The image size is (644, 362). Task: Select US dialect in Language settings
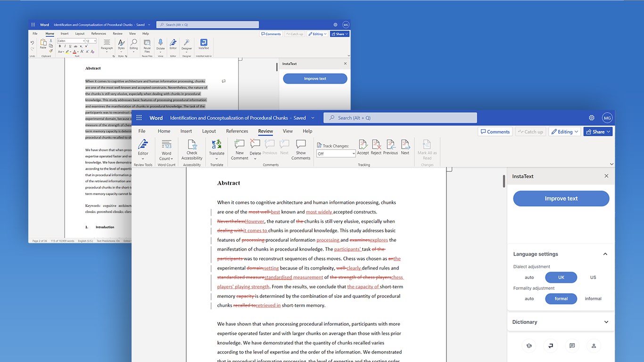tap(593, 277)
